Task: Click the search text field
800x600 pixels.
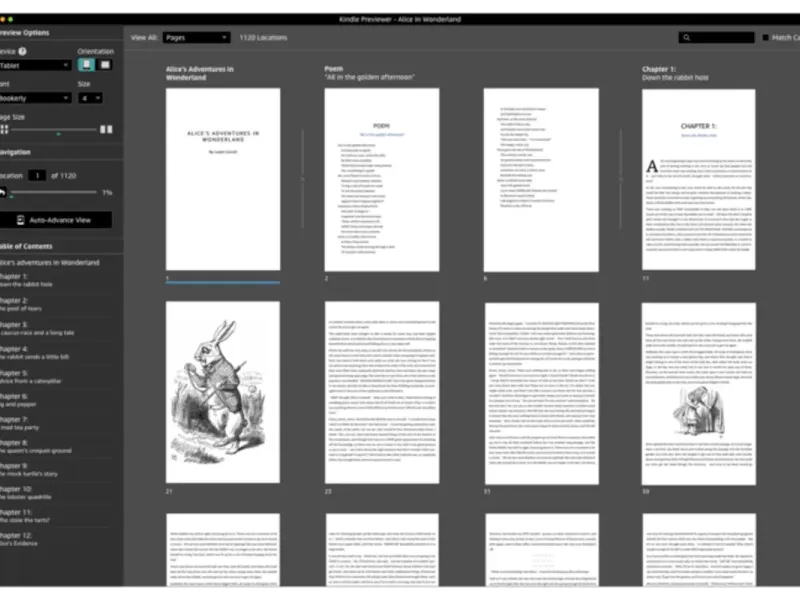Action: pos(716,37)
